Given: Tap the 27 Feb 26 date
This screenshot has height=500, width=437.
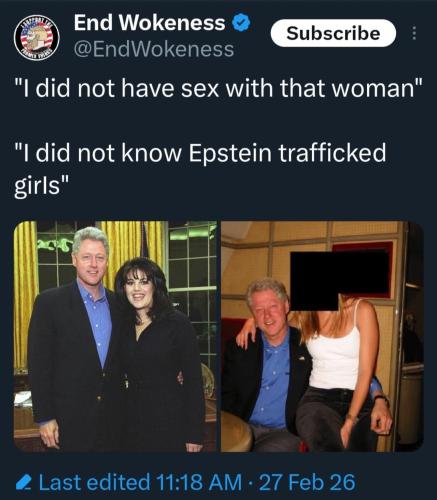Looking at the screenshot, I should tap(307, 482).
